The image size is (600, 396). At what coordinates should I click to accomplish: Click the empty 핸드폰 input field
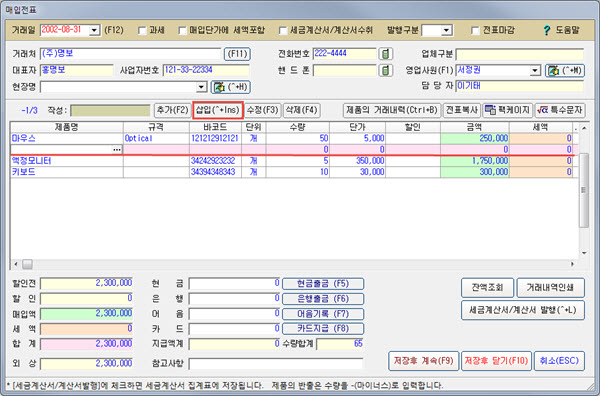coord(344,70)
